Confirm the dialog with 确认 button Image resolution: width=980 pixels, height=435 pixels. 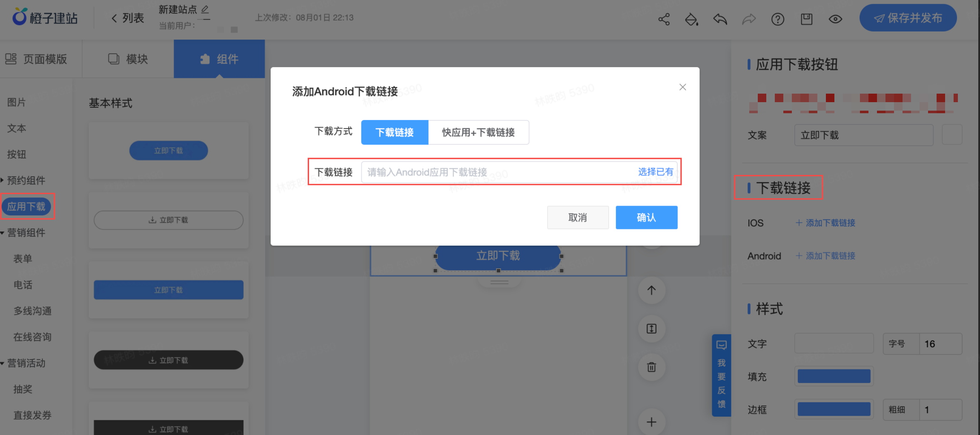pos(646,217)
